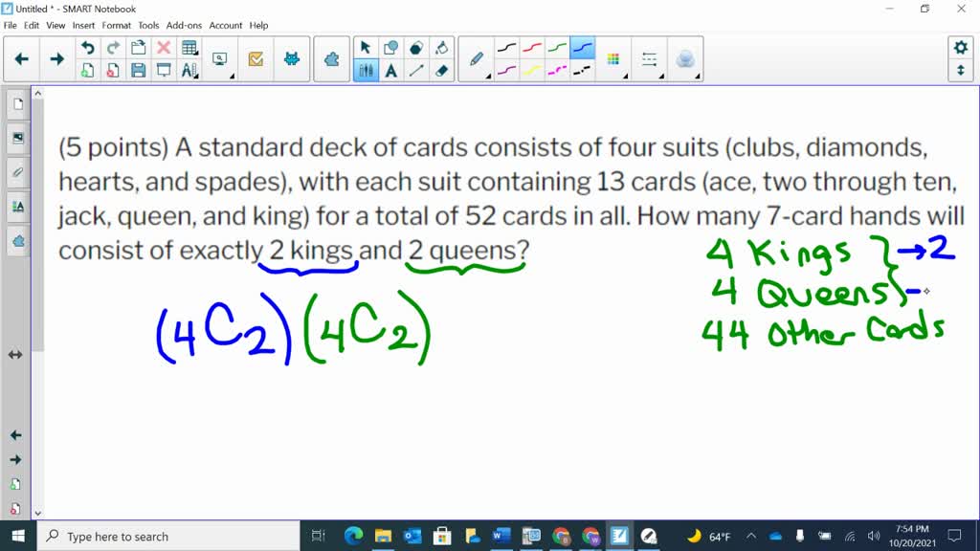Choose the Shapes tool

coord(391,48)
